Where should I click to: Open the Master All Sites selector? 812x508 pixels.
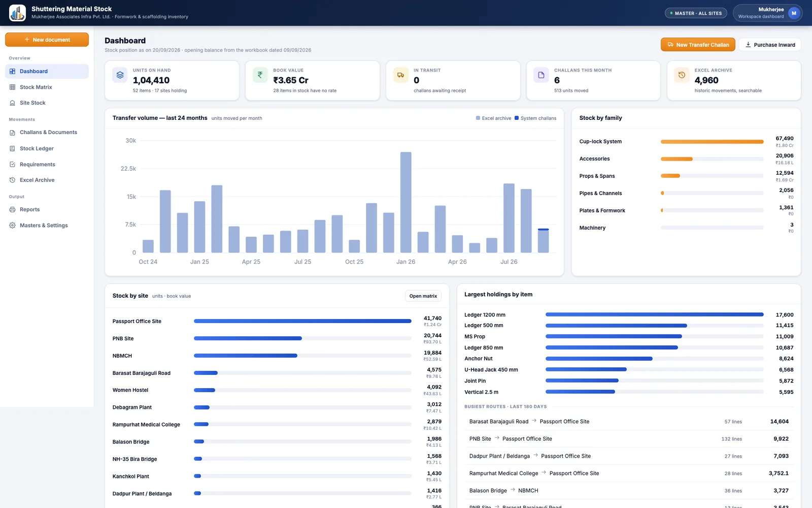click(696, 13)
